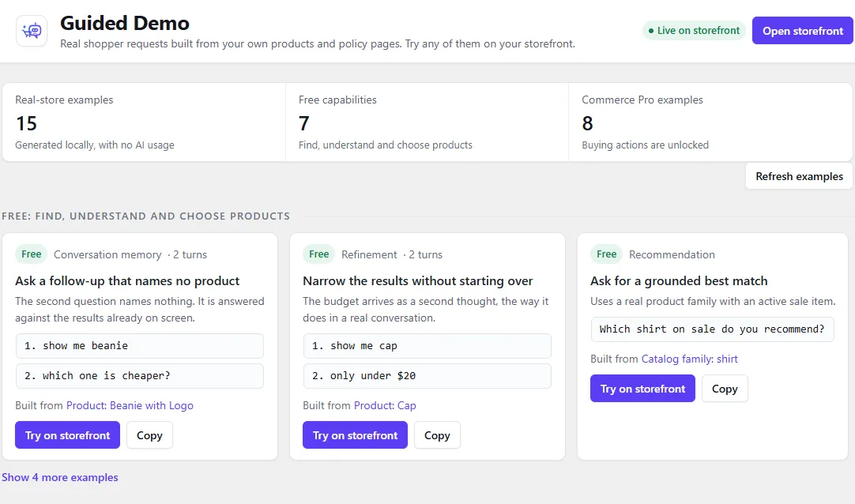Click 'Generated locally, with no AI usage'
The height and width of the screenshot is (504, 855).
(x=95, y=145)
